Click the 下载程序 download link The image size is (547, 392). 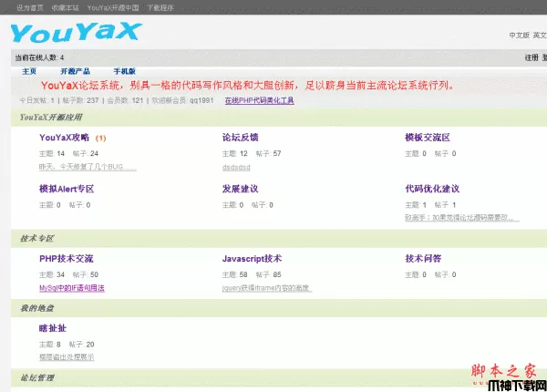pos(160,7)
